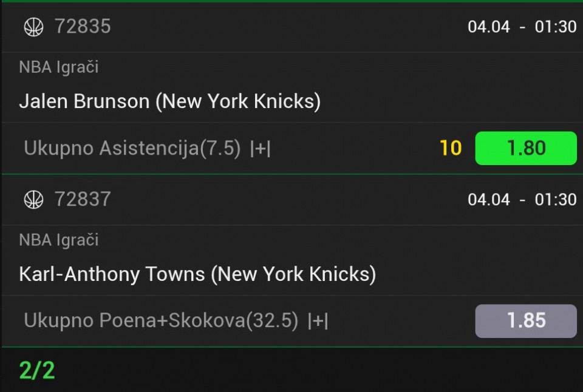Expand the Ukupno Asistencija(7.5) plus marker
This screenshot has height=392, width=583.
(261, 149)
